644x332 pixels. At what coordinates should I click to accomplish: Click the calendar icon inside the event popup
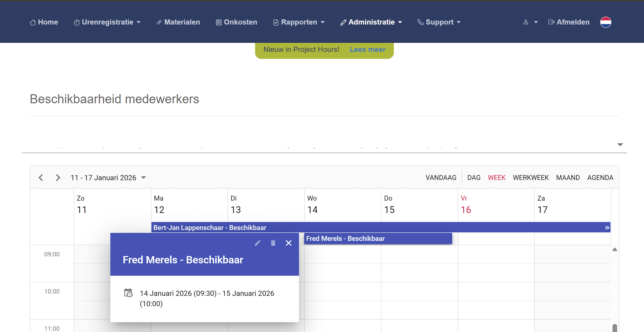tap(128, 293)
